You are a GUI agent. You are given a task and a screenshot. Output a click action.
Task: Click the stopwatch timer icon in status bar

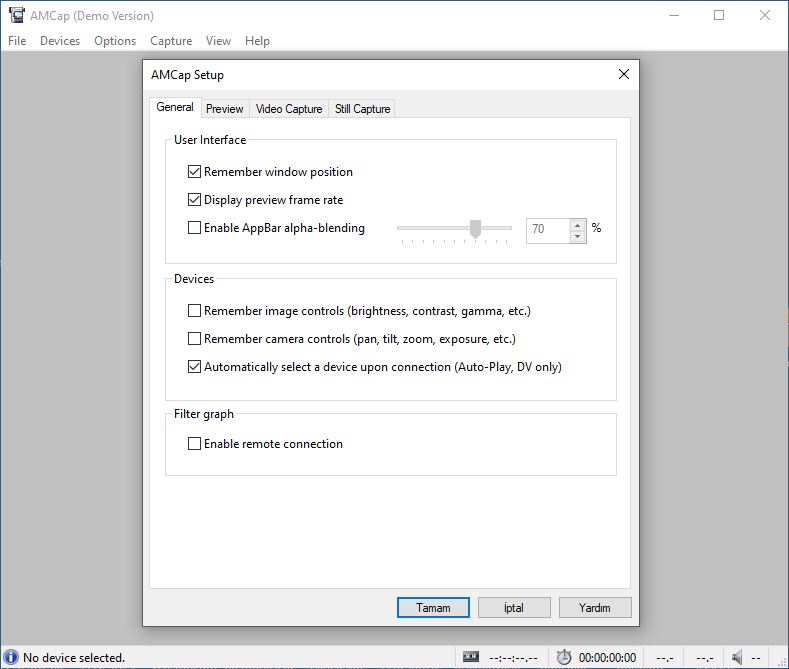tap(564, 657)
